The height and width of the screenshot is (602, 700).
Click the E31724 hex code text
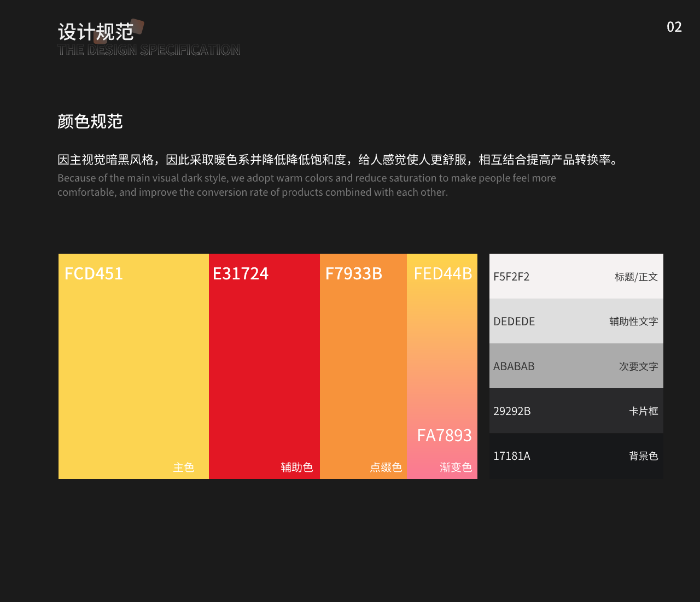(241, 273)
